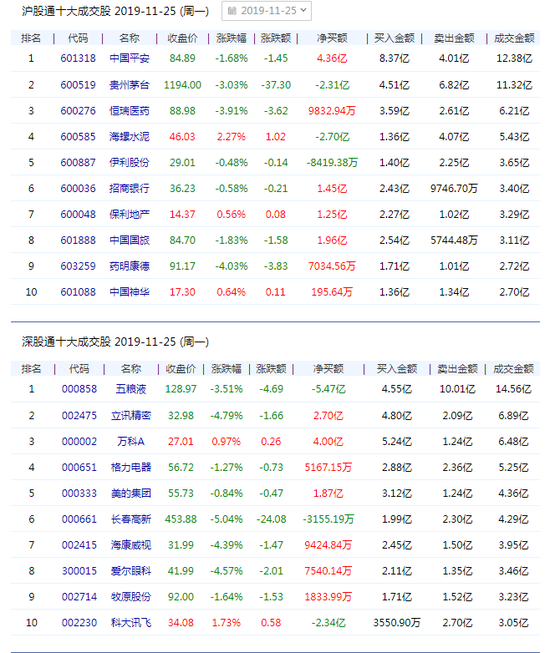Open stock code 600887 link

coord(78,162)
